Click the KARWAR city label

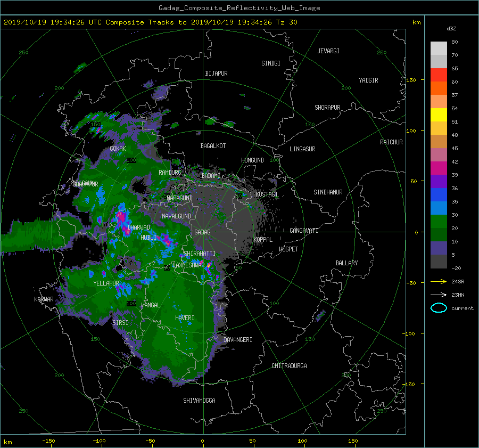44,299
